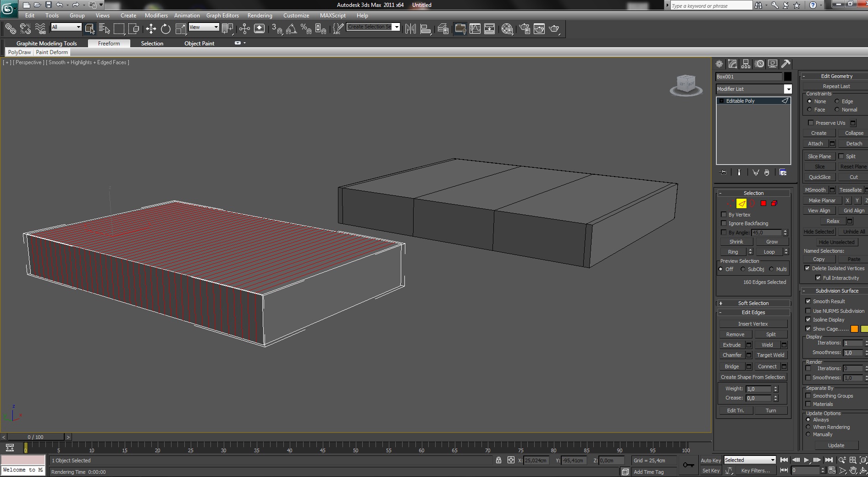The height and width of the screenshot is (477, 868).
Task: Expand the Editable Poly stack entry
Action: 721,101
